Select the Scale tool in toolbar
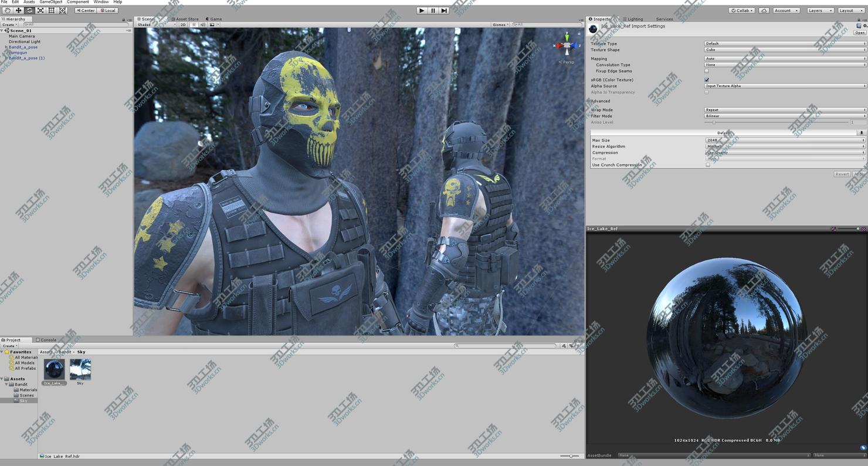The image size is (868, 466). click(x=40, y=11)
